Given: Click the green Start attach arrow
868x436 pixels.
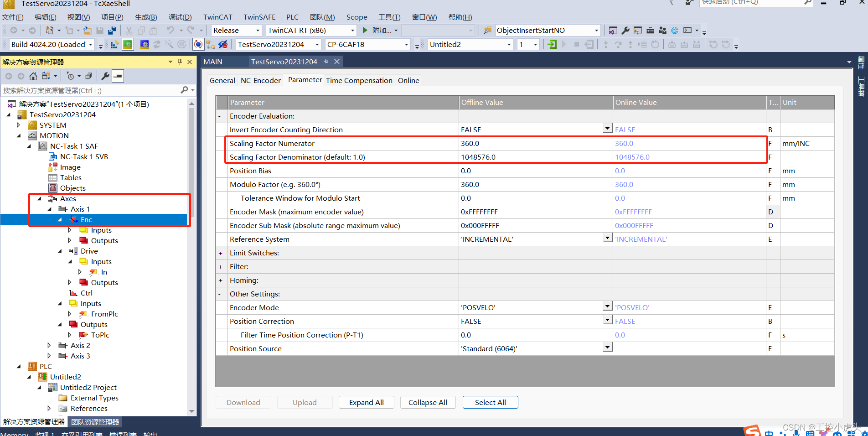Looking at the screenshot, I should [x=365, y=31].
